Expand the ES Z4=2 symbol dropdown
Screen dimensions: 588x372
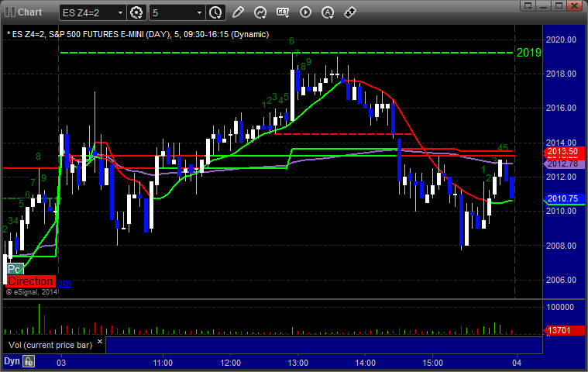pyautogui.click(x=120, y=12)
